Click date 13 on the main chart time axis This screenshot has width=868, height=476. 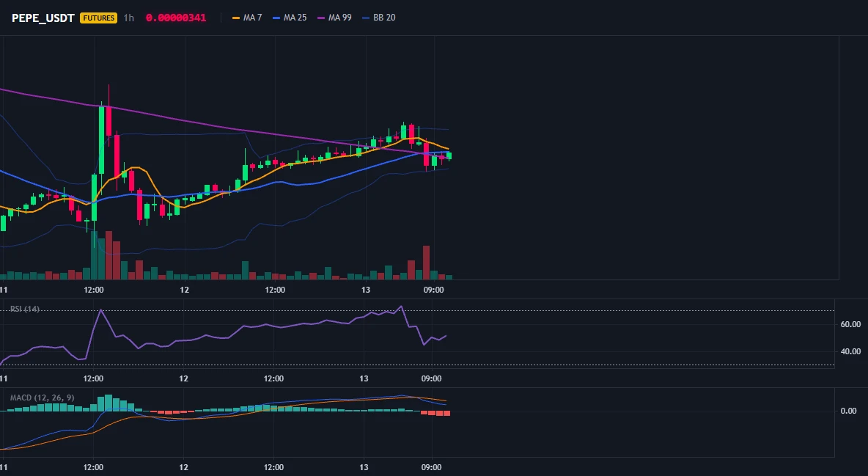tap(365, 290)
